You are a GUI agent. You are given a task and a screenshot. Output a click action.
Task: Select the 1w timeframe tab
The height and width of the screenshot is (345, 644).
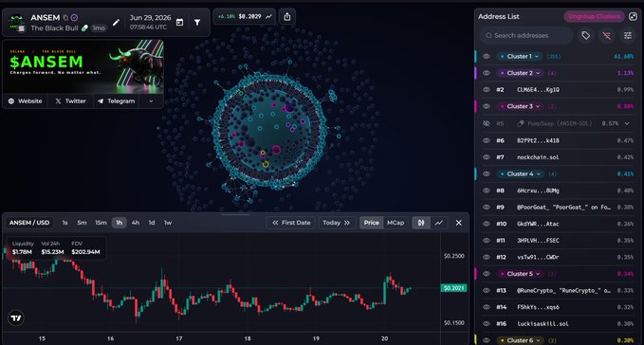(168, 223)
